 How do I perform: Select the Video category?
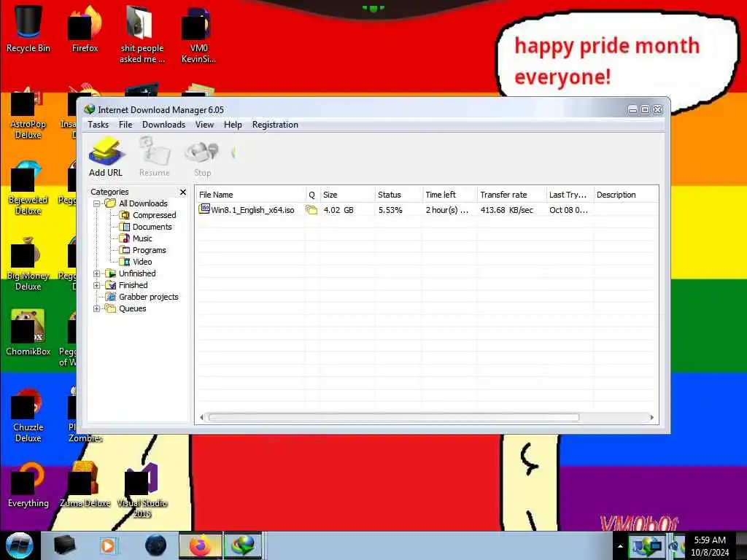(x=142, y=262)
